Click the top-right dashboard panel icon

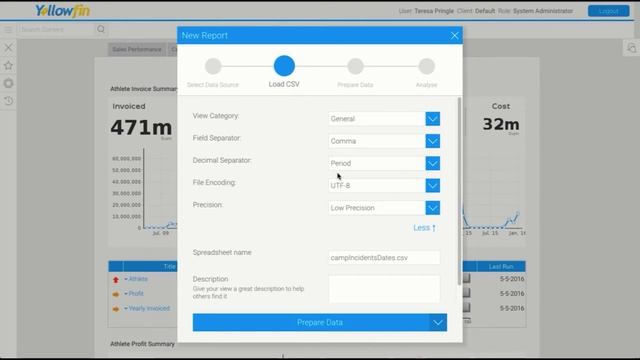(x=631, y=48)
